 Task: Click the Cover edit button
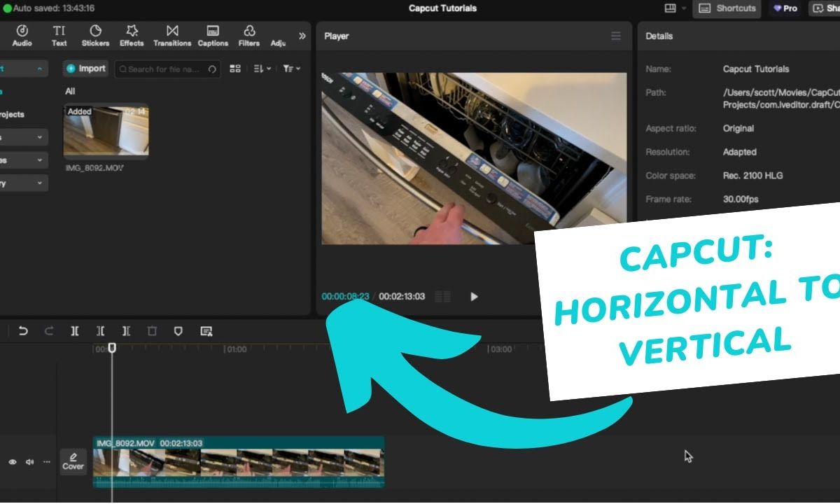pyautogui.click(x=73, y=462)
